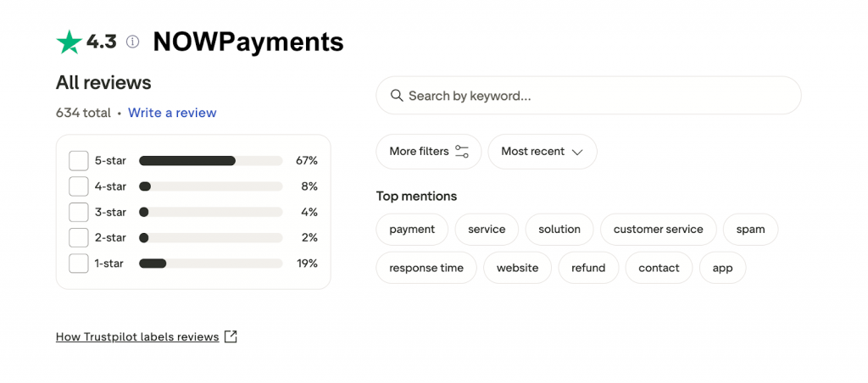Open the More filters panel
This screenshot has height=383, width=868.
click(x=428, y=152)
